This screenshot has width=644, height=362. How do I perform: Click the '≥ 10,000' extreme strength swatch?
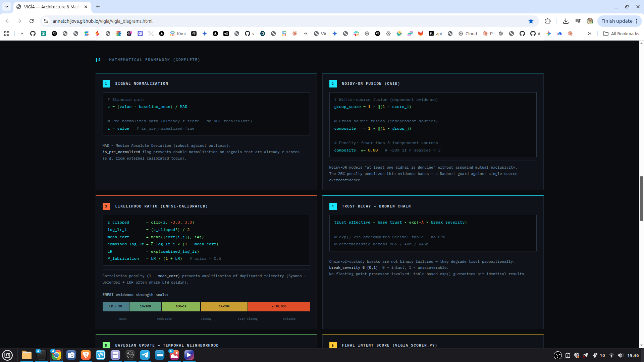[279, 306]
